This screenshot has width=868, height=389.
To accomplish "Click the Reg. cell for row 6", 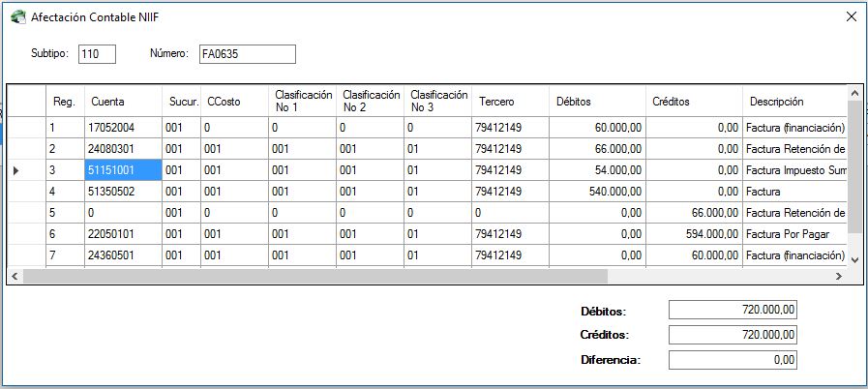I will [x=66, y=234].
